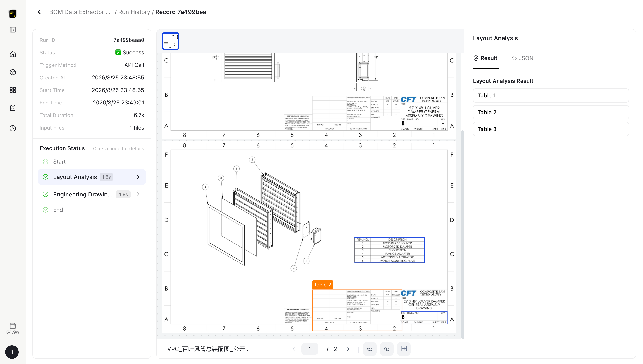Select Table 3 in results
Screen dimensions: 643x364
(551, 129)
